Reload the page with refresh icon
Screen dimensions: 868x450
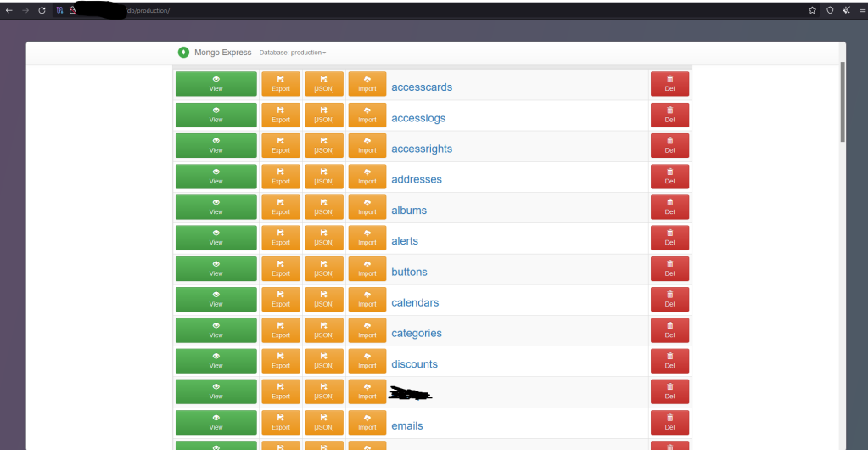click(x=42, y=10)
